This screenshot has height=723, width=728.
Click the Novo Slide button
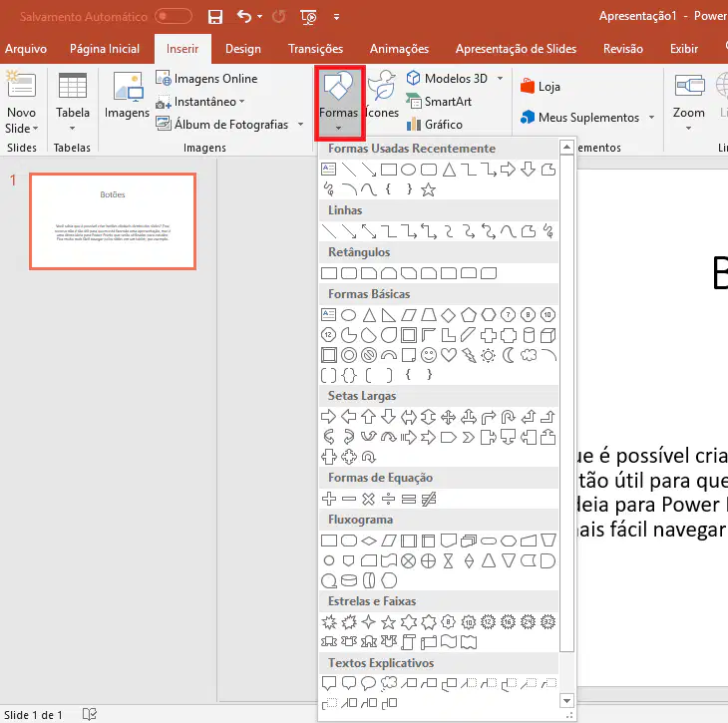pyautogui.click(x=21, y=102)
